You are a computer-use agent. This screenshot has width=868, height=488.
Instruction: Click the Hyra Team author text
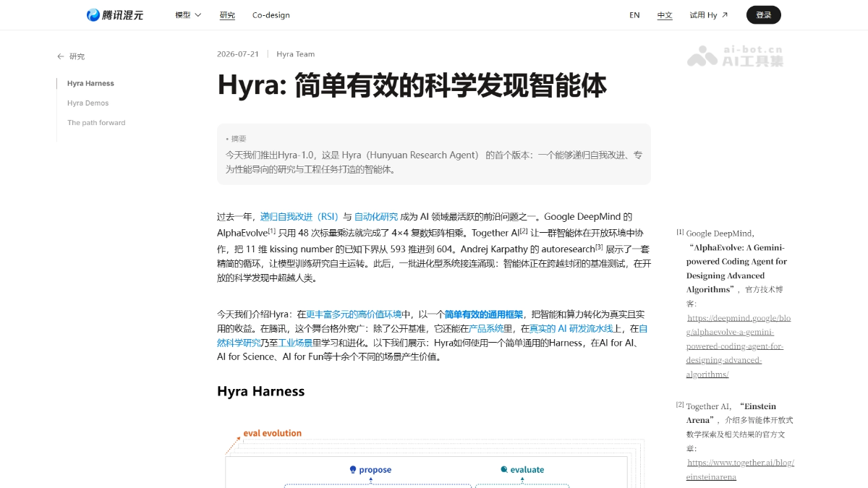(295, 54)
